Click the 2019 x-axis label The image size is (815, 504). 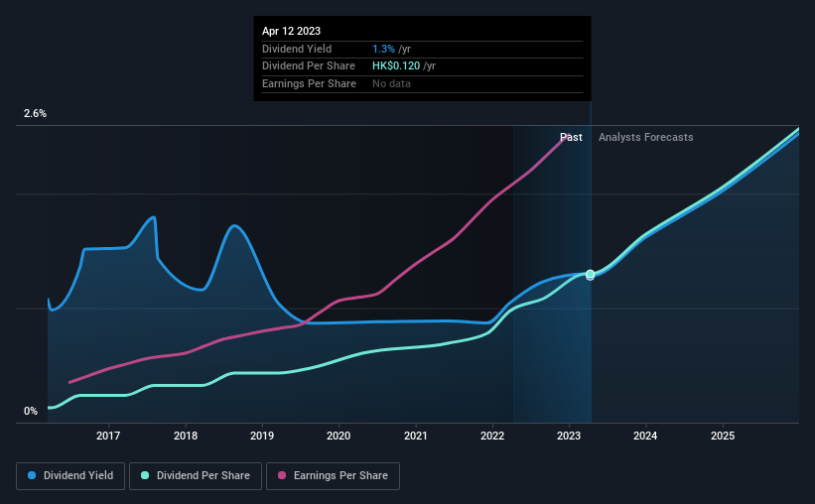pos(262,436)
